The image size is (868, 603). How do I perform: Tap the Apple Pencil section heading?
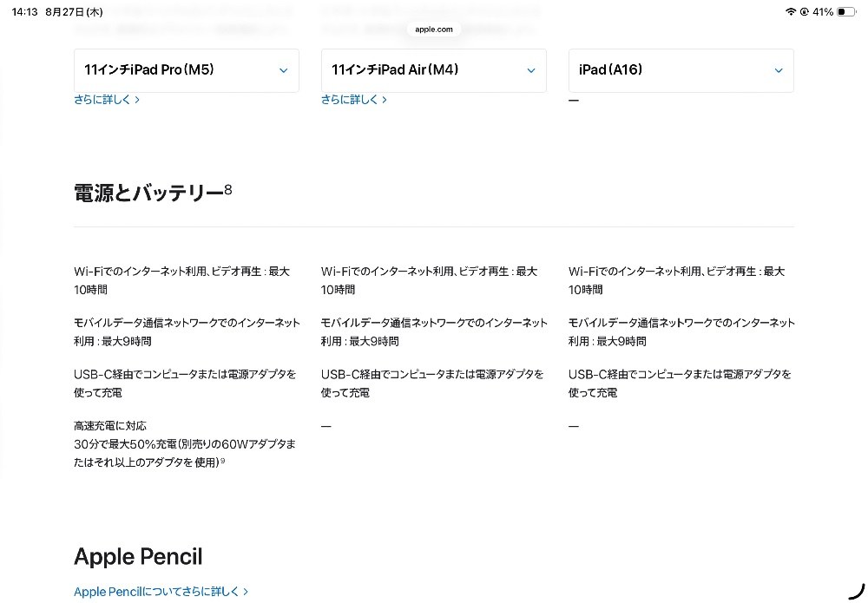pyautogui.click(x=138, y=556)
